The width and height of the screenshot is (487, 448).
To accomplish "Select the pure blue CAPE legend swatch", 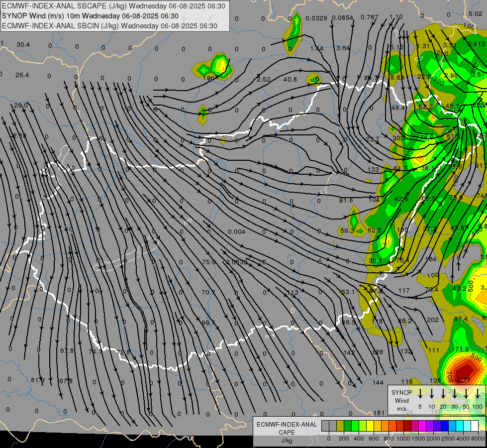I will tap(444, 426).
